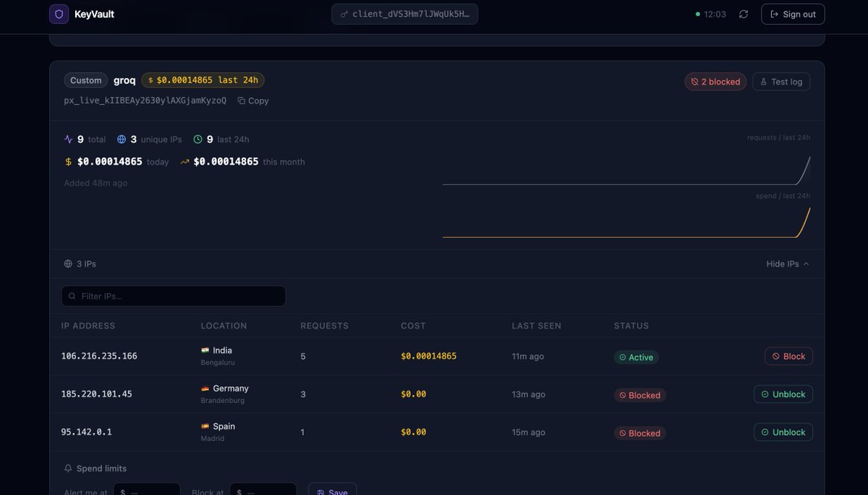
Task: Click the Madrid location text
Action: [x=213, y=439]
